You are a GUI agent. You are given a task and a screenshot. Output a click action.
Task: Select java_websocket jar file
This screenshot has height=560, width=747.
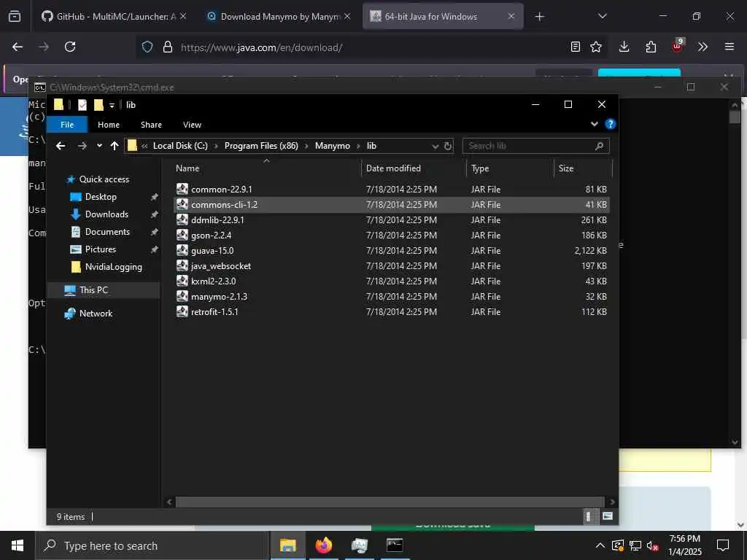(391, 265)
